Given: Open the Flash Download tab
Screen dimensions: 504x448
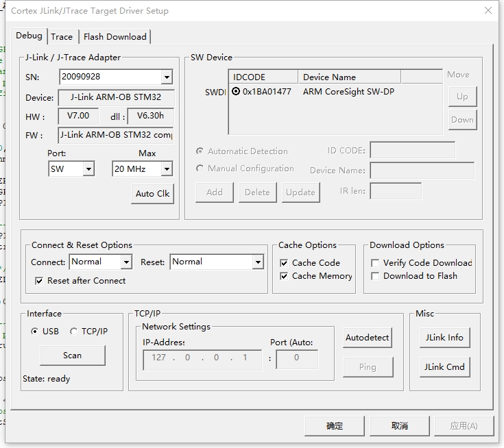Looking at the screenshot, I should coord(115,37).
